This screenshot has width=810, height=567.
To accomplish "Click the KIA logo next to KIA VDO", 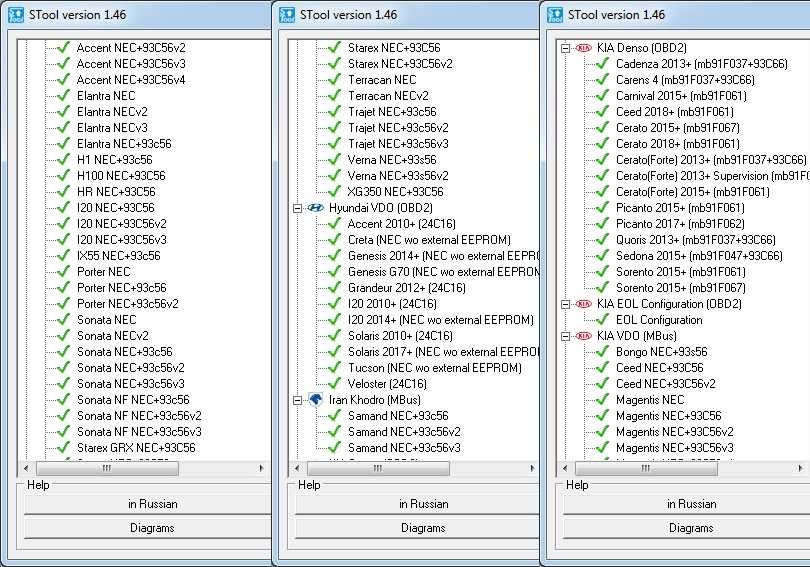I will (584, 336).
